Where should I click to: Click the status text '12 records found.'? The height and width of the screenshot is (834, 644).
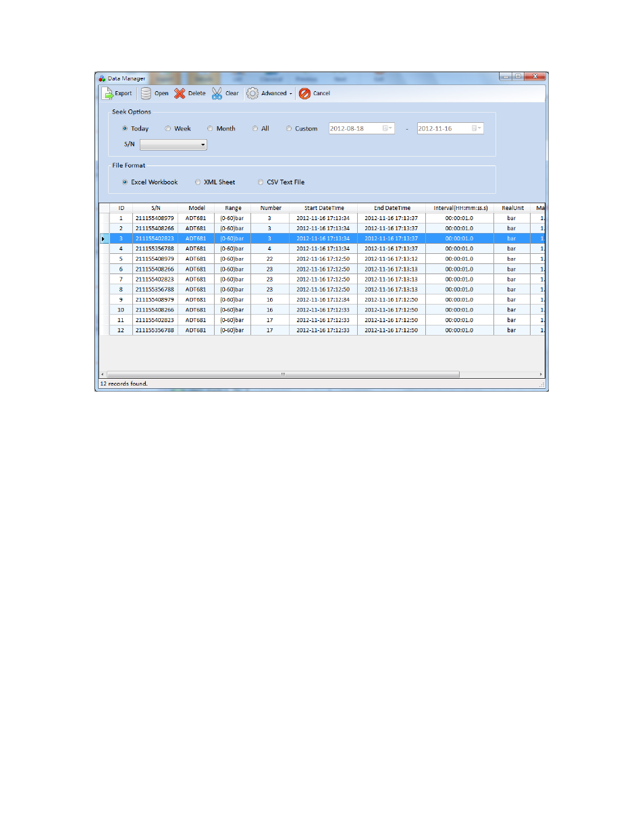pos(124,384)
